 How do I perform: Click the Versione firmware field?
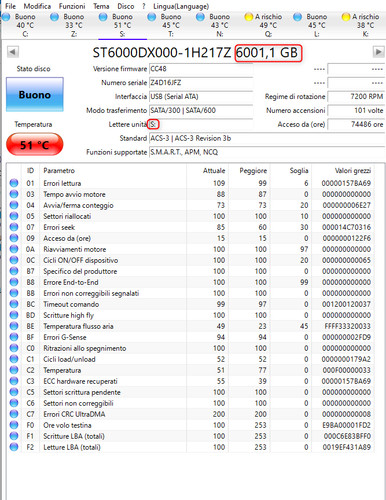[x=201, y=69]
